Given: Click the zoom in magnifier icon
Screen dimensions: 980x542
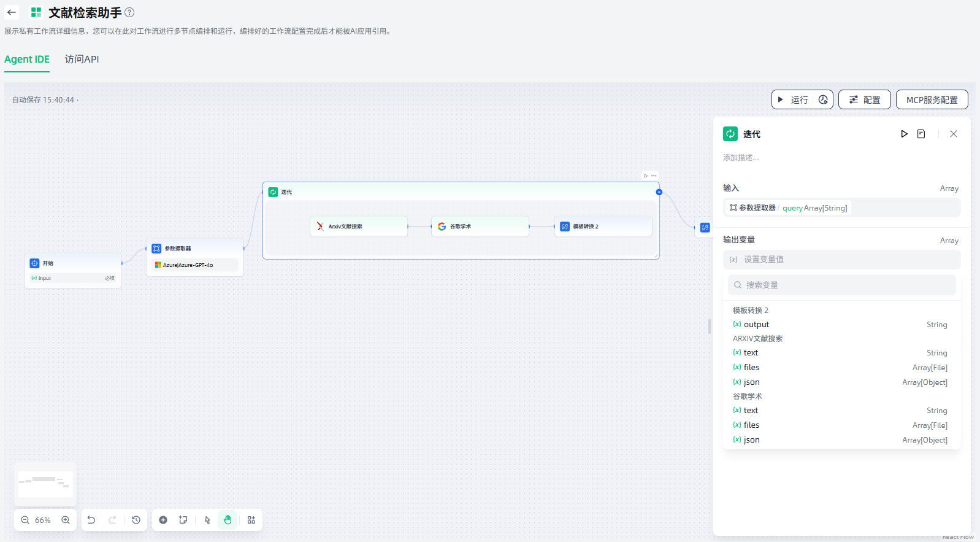Looking at the screenshot, I should pyautogui.click(x=66, y=520).
